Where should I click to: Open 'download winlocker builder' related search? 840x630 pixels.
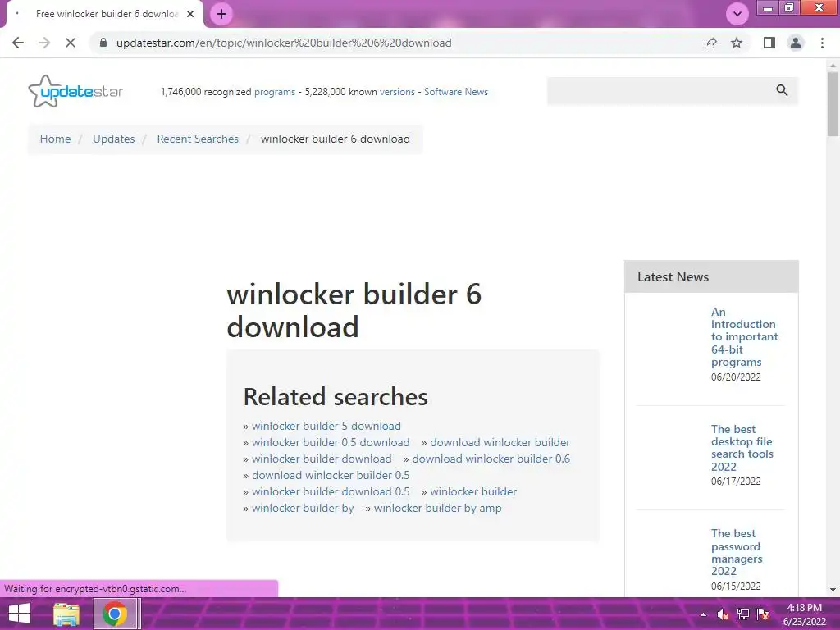click(500, 442)
